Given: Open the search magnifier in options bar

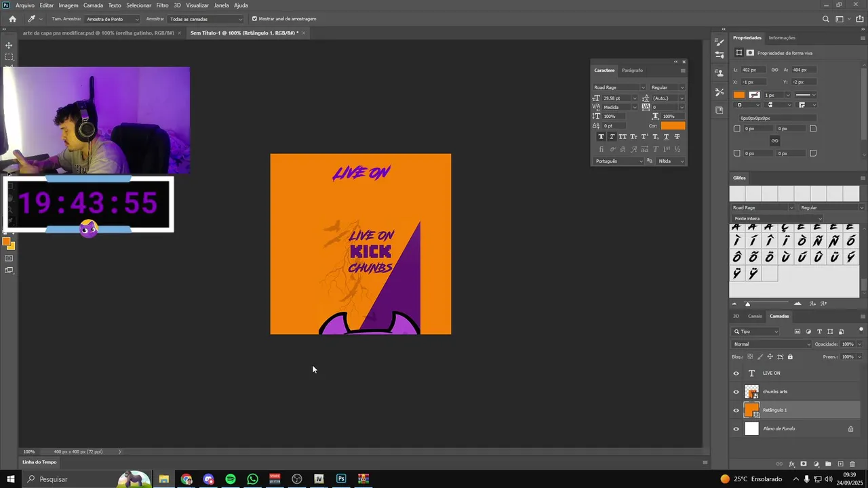Looking at the screenshot, I should (825, 19).
